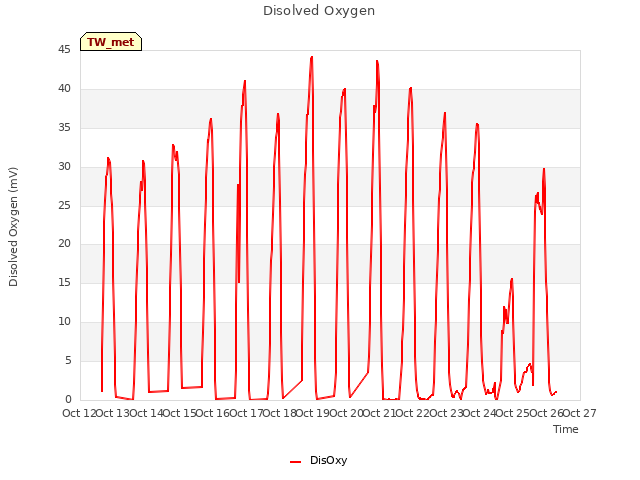The width and height of the screenshot is (640, 480).
Task: Click the small 15 mV peak near Oct 25
Action: point(512,279)
